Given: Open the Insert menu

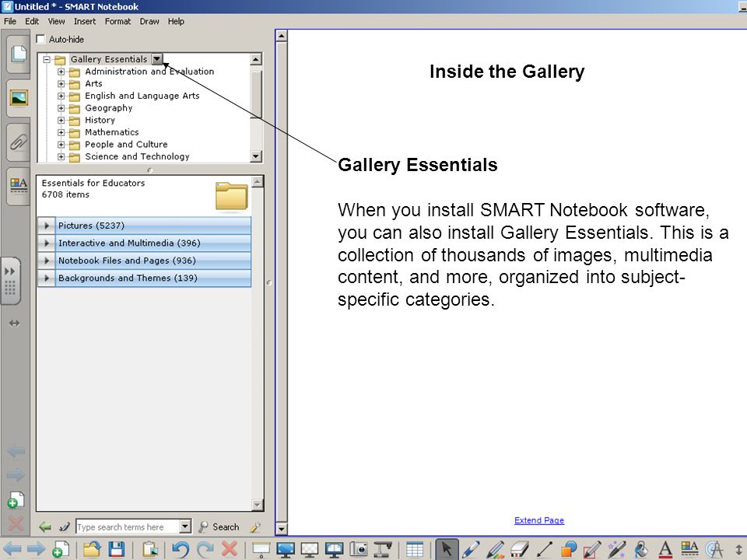Looking at the screenshot, I should click(x=85, y=22).
